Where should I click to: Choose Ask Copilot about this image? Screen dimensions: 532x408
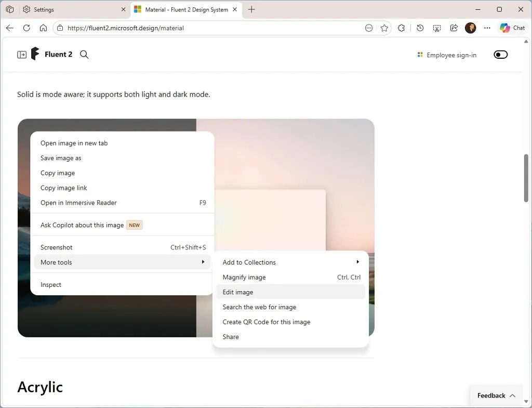[x=82, y=225]
